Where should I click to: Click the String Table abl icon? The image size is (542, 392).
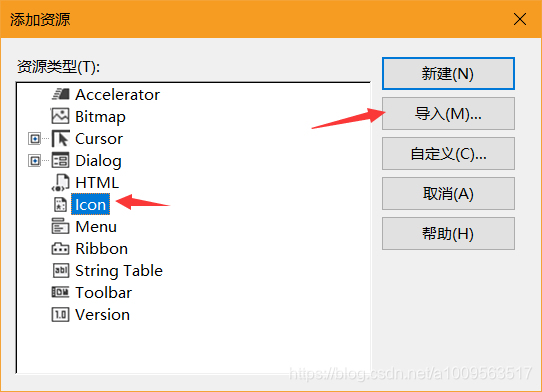(x=60, y=270)
